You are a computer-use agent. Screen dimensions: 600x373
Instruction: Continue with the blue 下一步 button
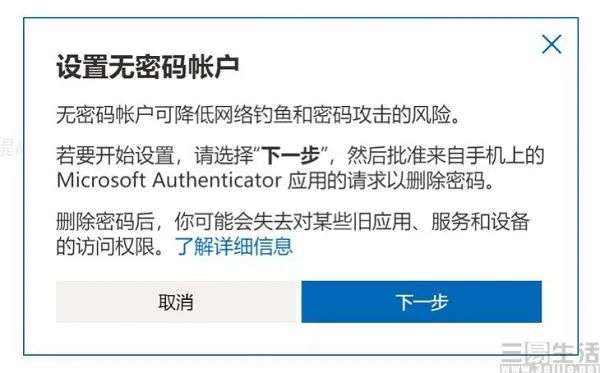[421, 302]
